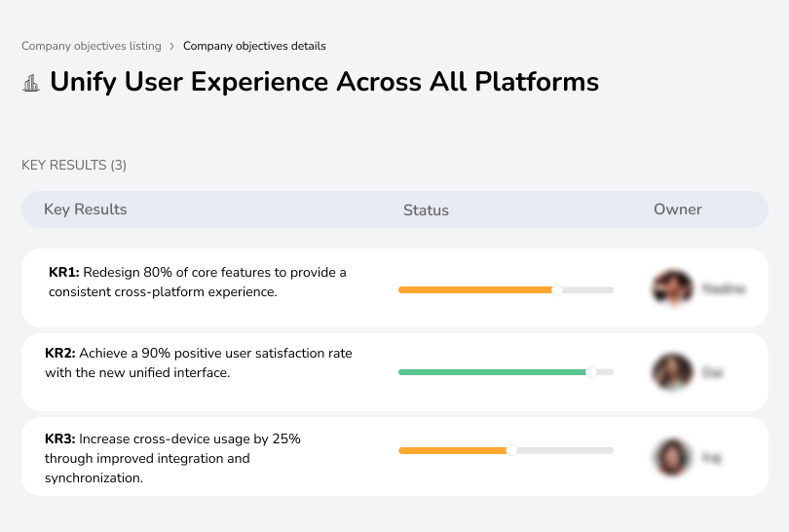This screenshot has height=532, width=789.
Task: Open the Company objectives listing breadcrumb
Action: (92, 46)
